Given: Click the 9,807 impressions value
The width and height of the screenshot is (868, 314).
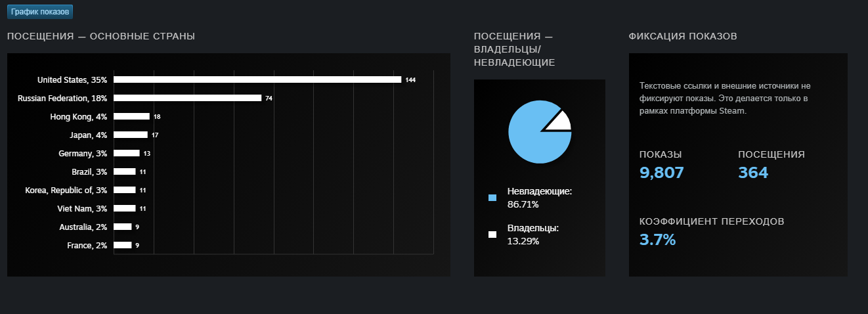Looking at the screenshot, I should (662, 173).
